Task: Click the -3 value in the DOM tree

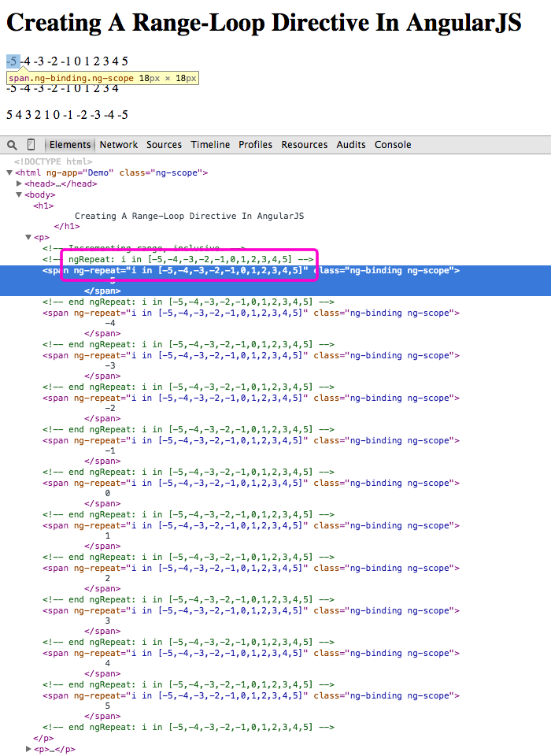Action: tap(110, 365)
